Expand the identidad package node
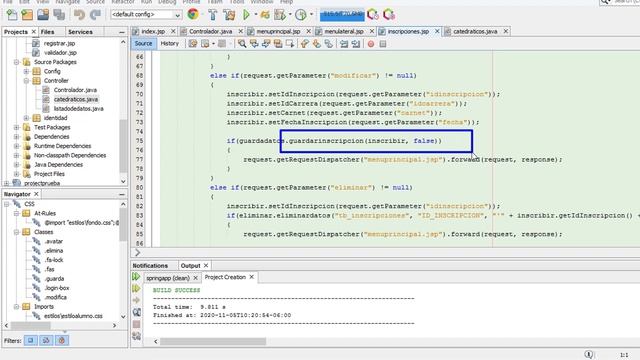This screenshot has width=640, height=360. pos(26,118)
